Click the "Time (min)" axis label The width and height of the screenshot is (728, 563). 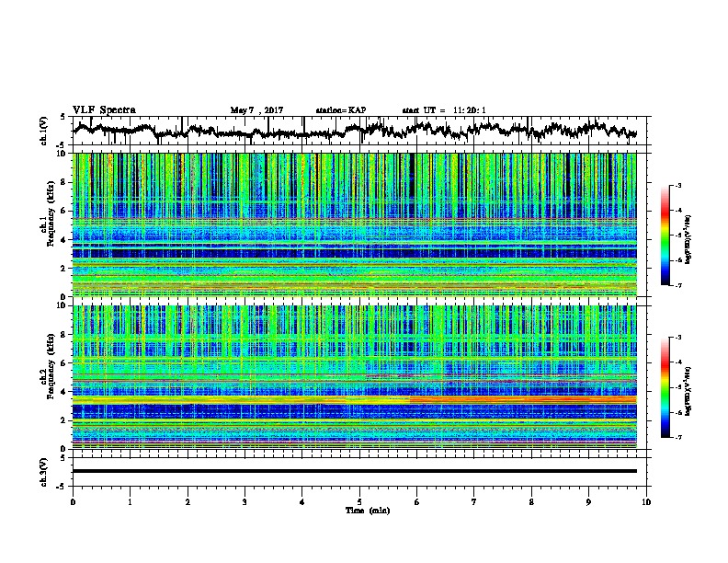coord(368,511)
